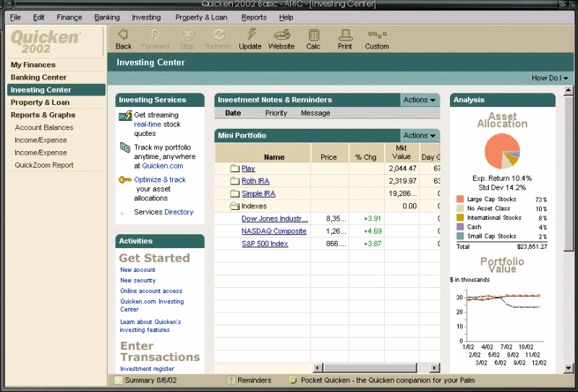This screenshot has width=578, height=392.
Task: Open the Property & Loan menu
Action: 201,17
